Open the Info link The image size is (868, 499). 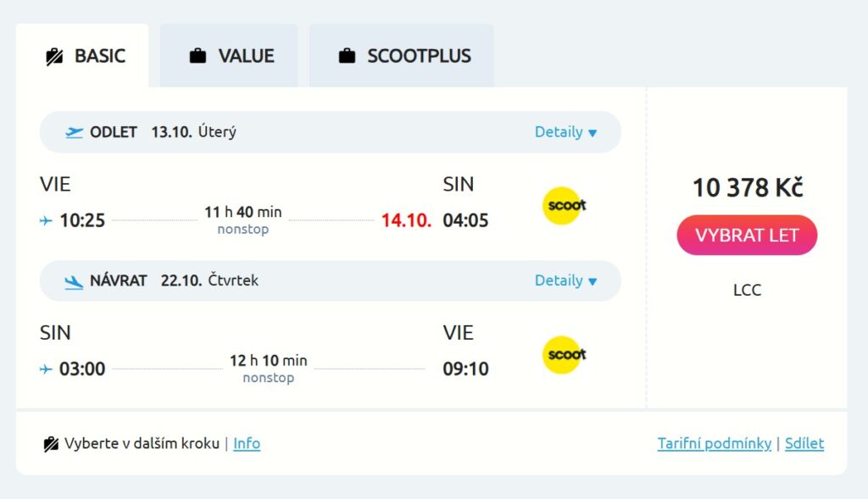tap(247, 444)
